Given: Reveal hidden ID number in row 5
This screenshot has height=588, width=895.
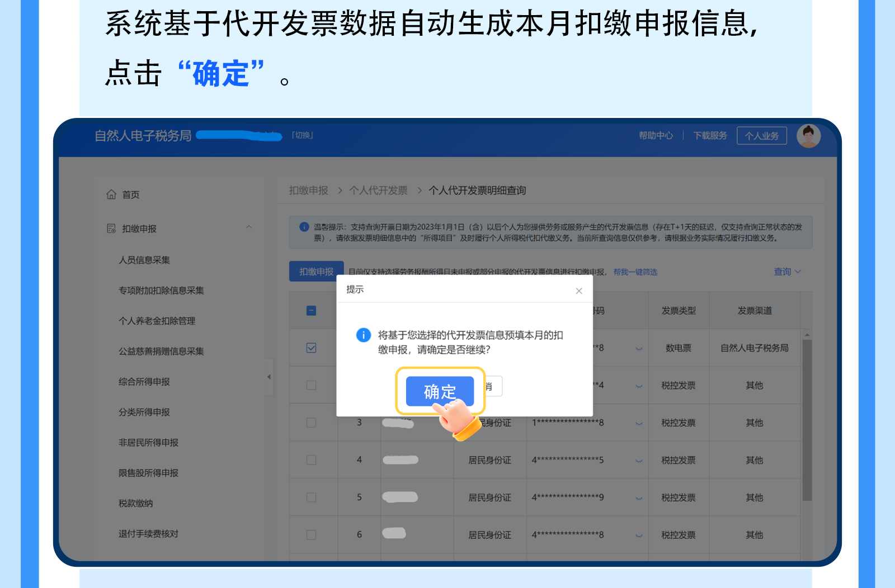Looking at the screenshot, I should point(639,499).
